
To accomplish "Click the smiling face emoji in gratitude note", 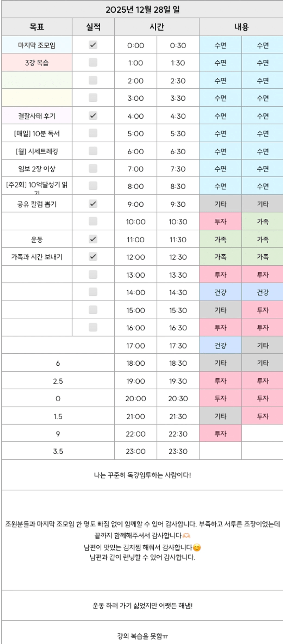I will point(197,547).
